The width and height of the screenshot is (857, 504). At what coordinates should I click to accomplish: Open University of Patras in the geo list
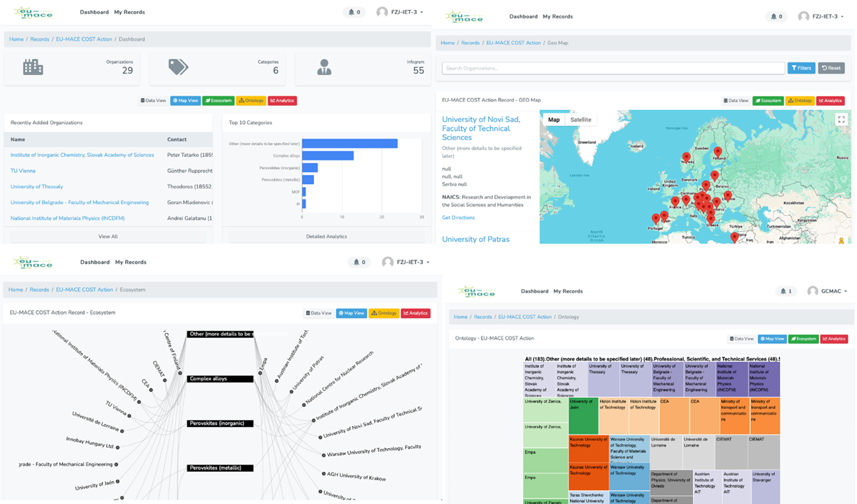(x=476, y=239)
